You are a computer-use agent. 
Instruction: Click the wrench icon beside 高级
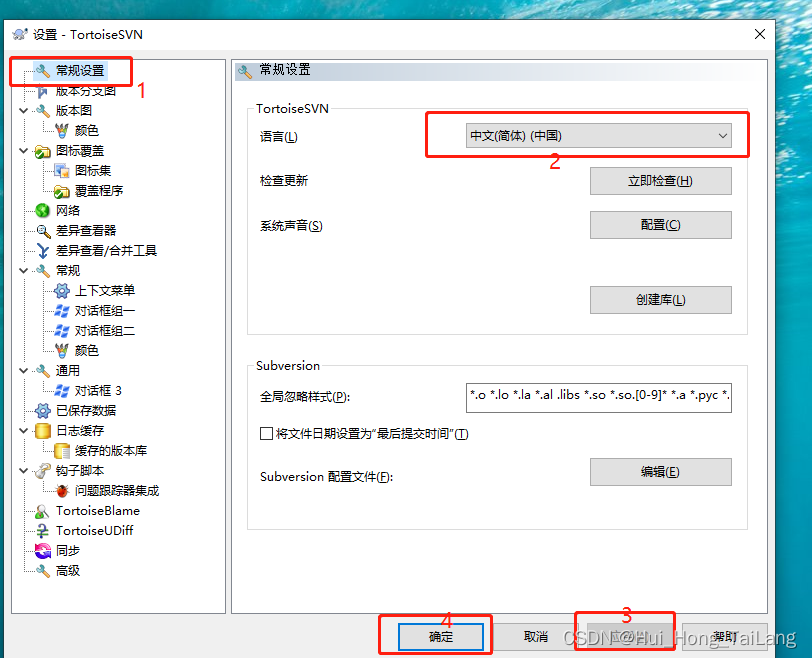[42, 571]
